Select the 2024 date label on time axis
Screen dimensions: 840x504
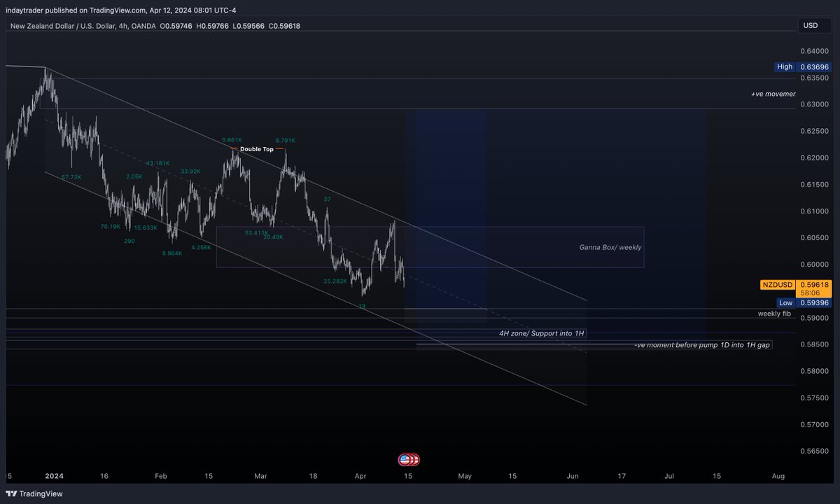[x=53, y=475]
